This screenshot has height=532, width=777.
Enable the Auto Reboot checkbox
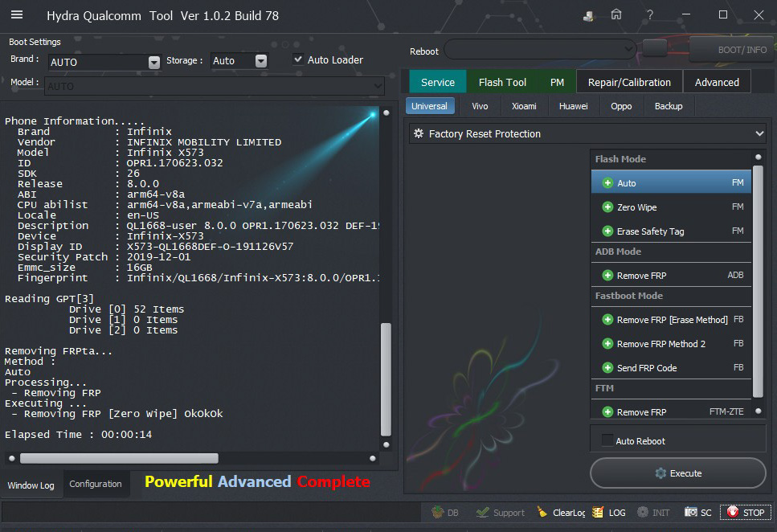pos(607,440)
